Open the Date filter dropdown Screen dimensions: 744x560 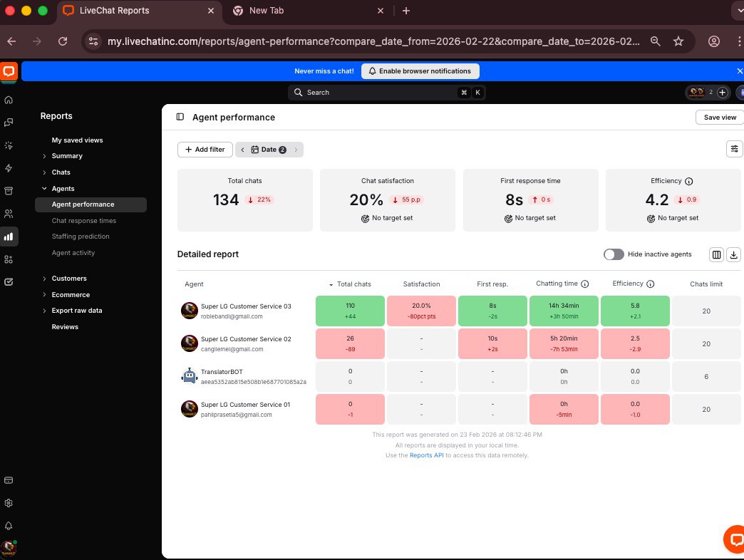[x=269, y=150]
